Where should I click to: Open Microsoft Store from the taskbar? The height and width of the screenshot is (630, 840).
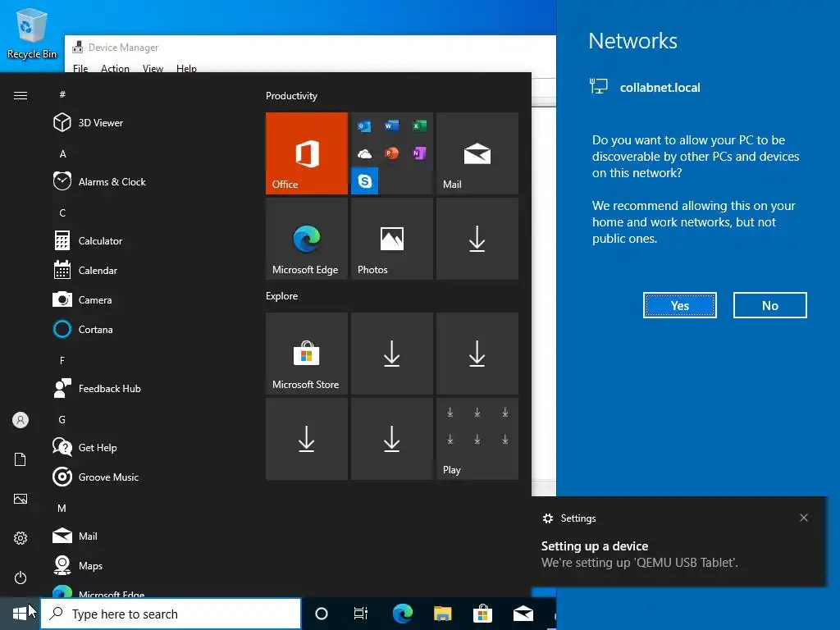[482, 614]
